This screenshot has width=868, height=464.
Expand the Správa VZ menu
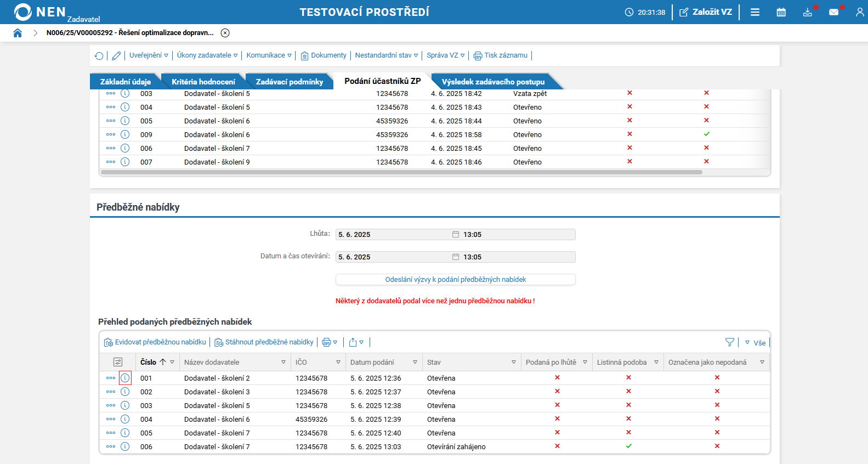click(446, 55)
